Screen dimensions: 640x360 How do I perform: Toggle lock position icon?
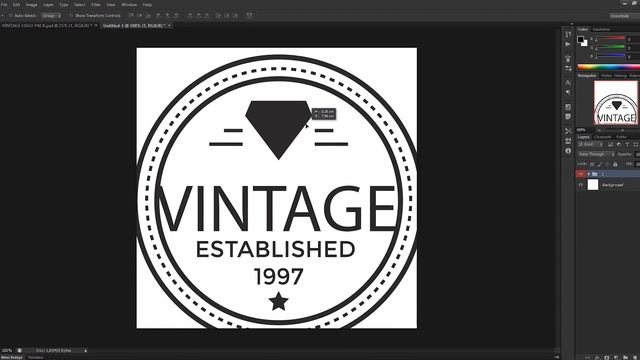point(607,164)
